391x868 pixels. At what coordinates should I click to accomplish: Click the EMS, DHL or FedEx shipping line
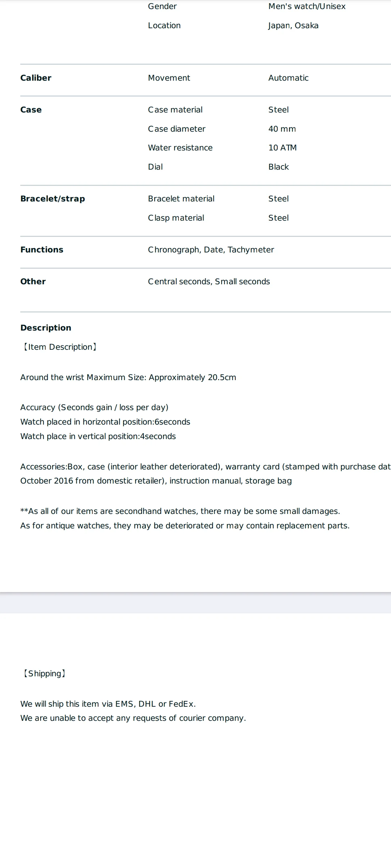point(108,704)
